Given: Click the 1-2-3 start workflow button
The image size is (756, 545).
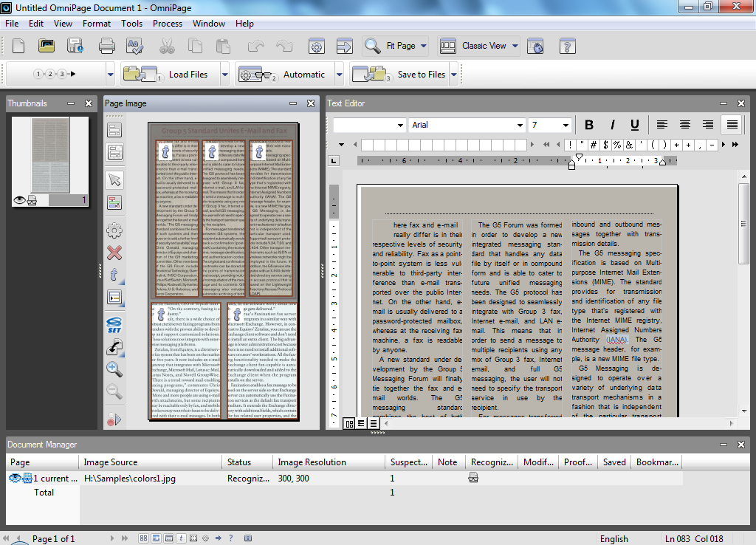Looking at the screenshot, I should [x=55, y=75].
